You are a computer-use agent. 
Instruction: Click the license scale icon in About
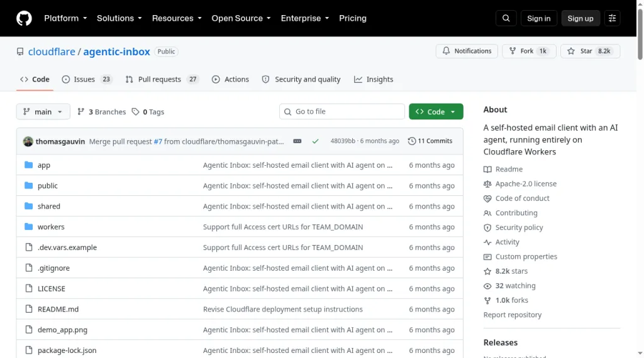(x=487, y=184)
